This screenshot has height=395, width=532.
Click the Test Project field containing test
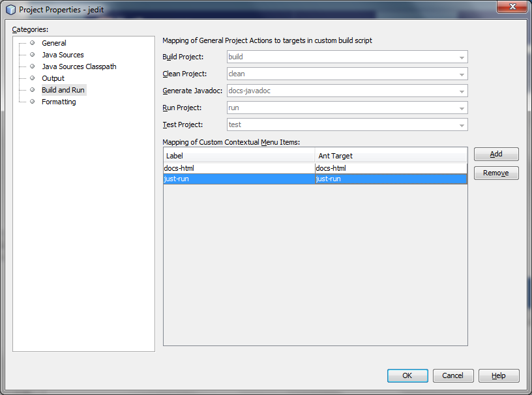pyautogui.click(x=347, y=124)
